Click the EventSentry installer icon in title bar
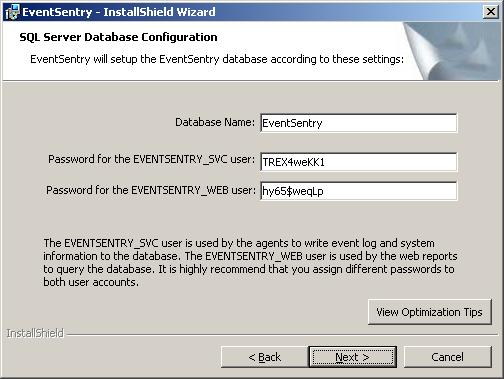Image resolution: width=504 pixels, height=379 pixels. click(12, 12)
